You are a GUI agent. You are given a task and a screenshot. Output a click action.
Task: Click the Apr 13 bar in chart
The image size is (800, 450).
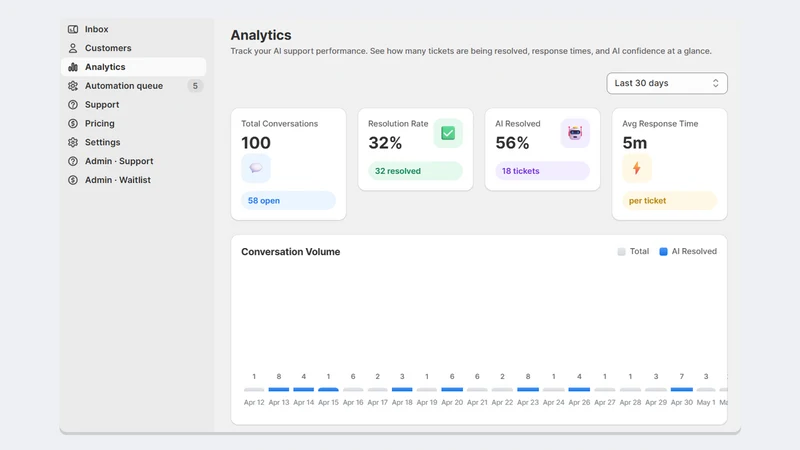click(279, 389)
